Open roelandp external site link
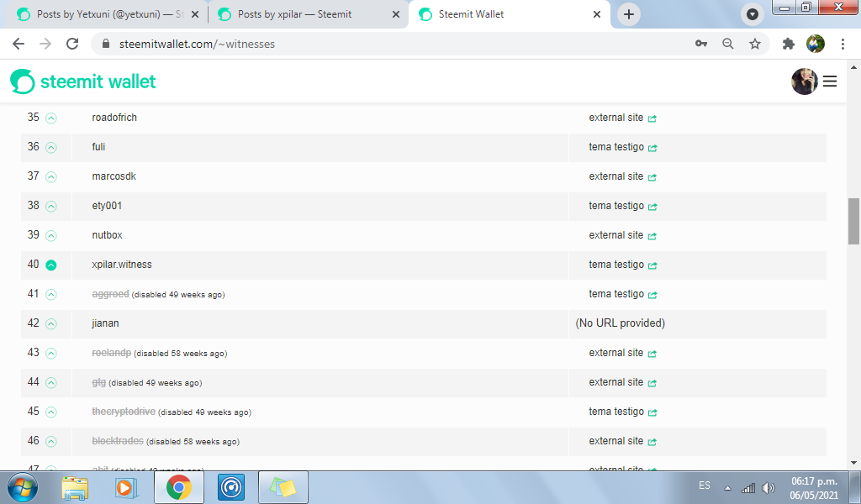 [623, 353]
